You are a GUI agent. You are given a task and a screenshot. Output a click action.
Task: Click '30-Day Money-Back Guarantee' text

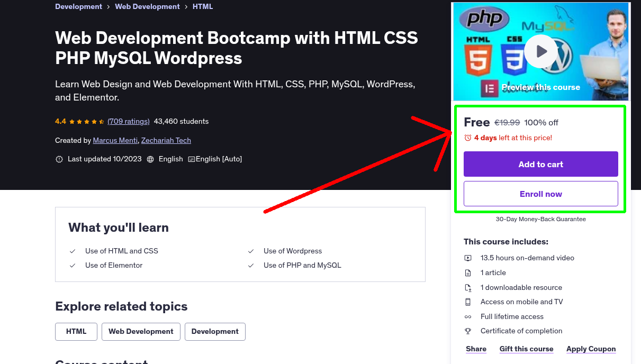pyautogui.click(x=541, y=219)
